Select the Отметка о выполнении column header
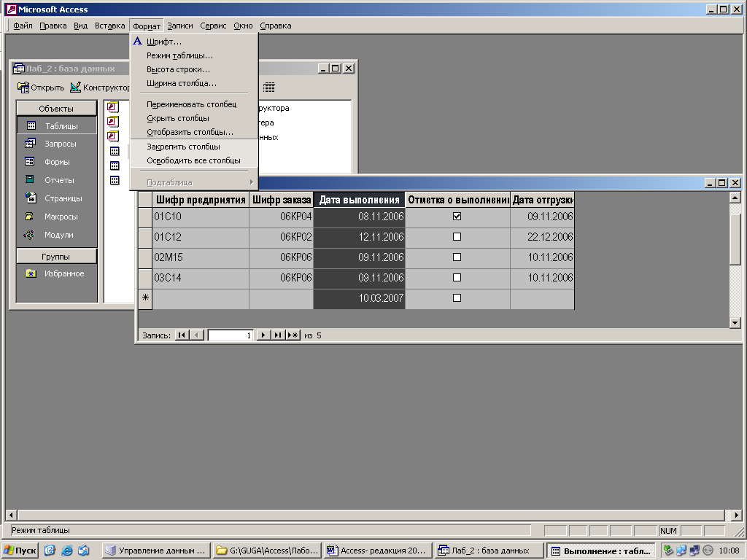Viewport: 747px width, 560px height. 457,200
